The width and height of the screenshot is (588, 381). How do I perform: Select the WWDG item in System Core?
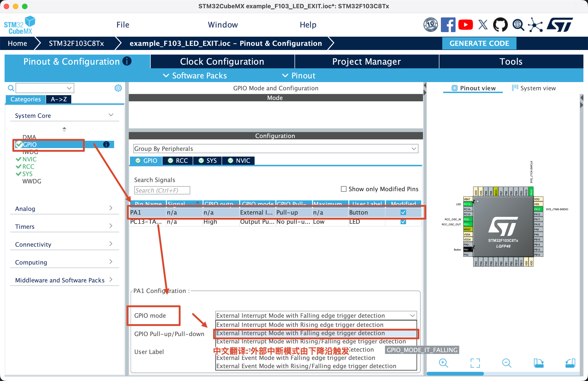click(x=32, y=181)
